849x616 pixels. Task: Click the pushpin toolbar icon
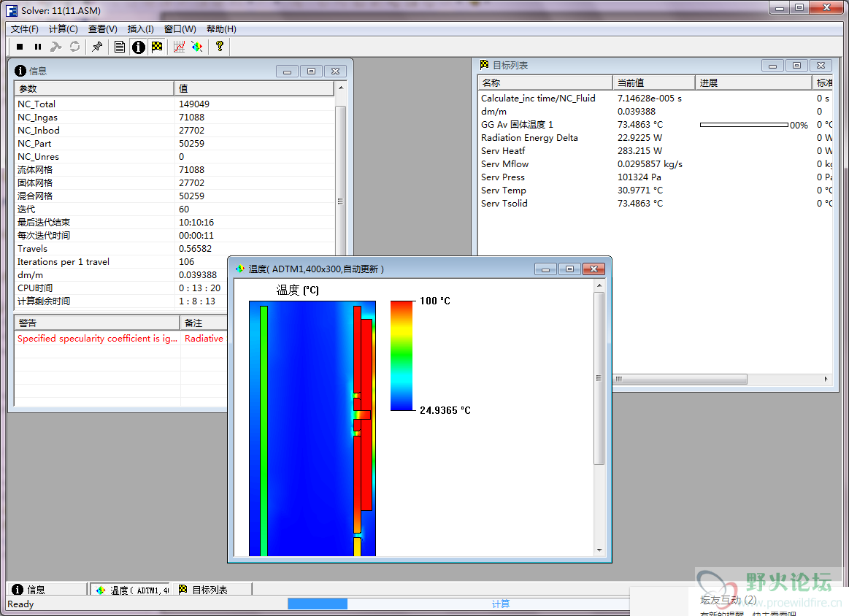pyautogui.click(x=98, y=47)
